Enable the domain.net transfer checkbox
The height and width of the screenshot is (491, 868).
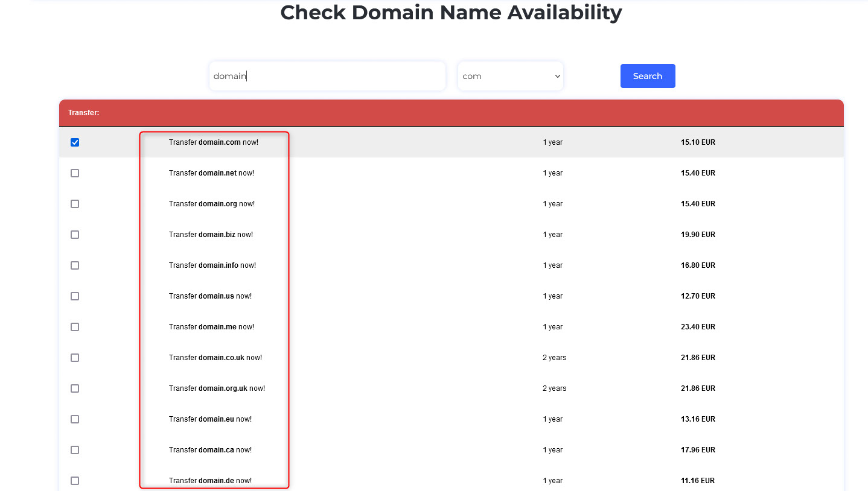[x=74, y=173]
